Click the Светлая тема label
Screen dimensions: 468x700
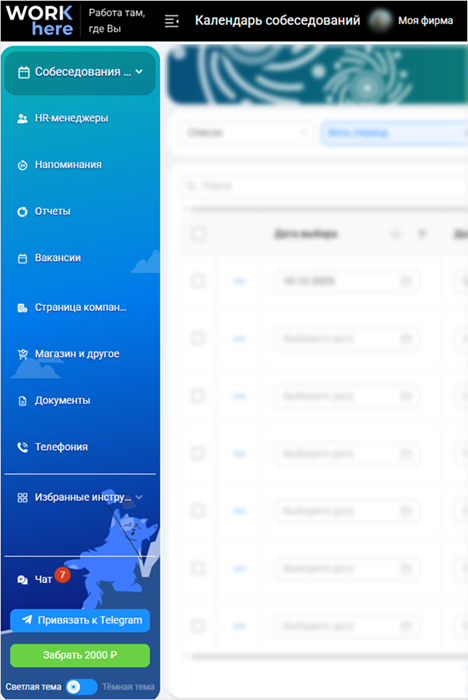tap(33, 687)
